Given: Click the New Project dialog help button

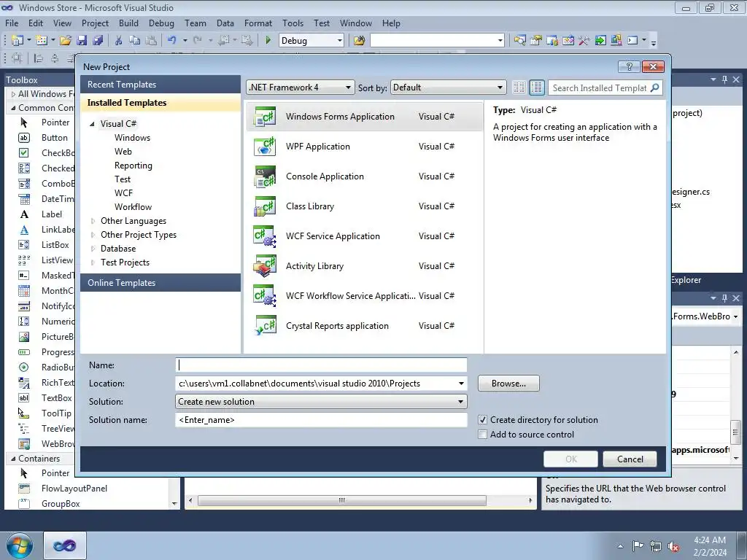Looking at the screenshot, I should coord(629,66).
